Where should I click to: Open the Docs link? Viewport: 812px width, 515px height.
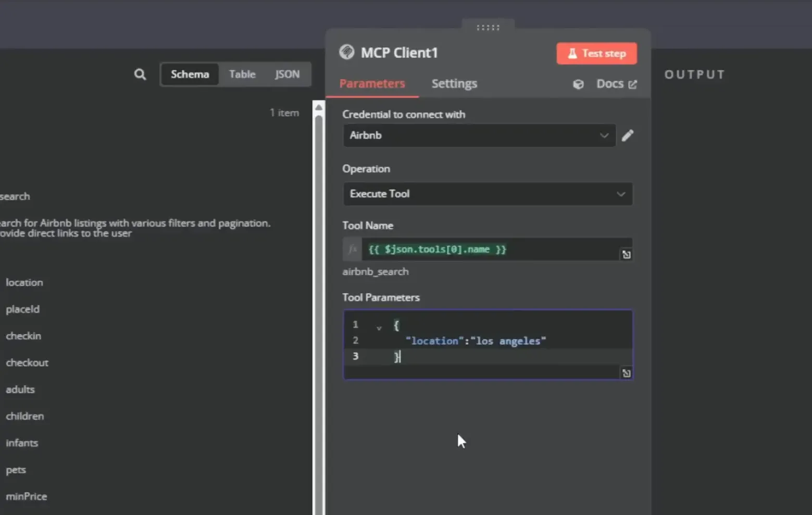click(x=616, y=84)
